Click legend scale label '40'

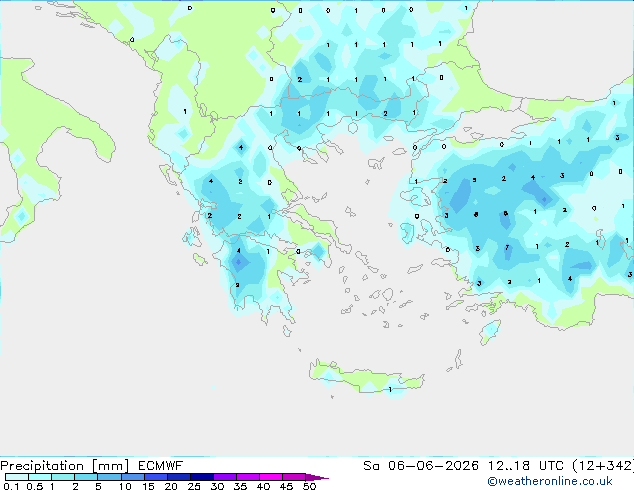click(264, 486)
